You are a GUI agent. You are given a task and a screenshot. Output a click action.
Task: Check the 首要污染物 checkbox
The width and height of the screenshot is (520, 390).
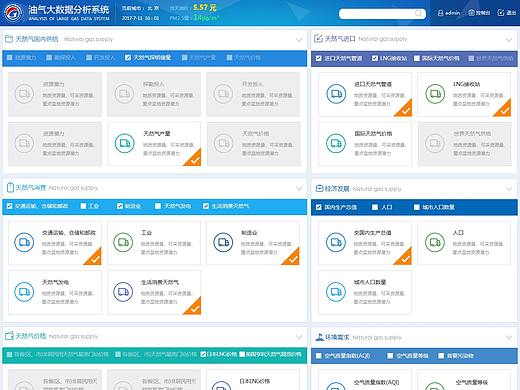click(441, 356)
